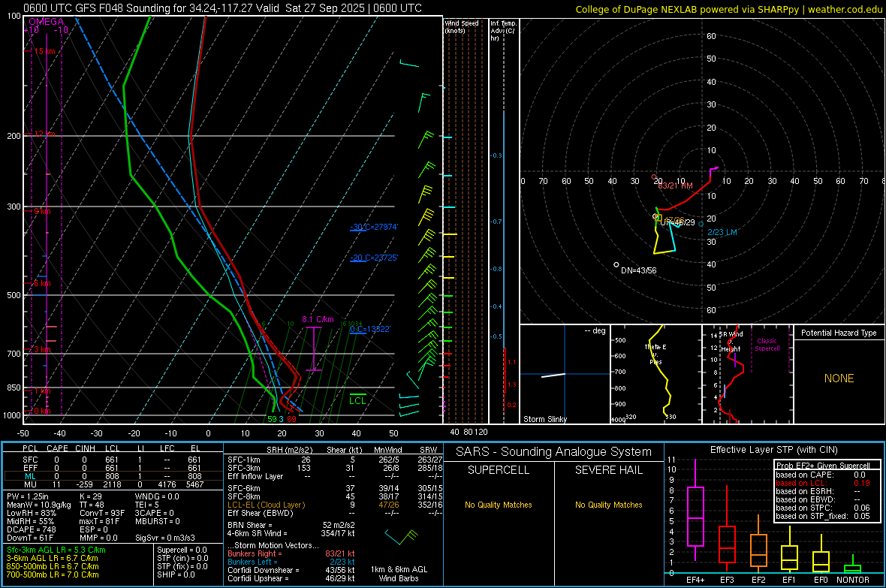Click the Prob EF2+ Given Supercell heading
The image size is (886, 588).
point(823,466)
